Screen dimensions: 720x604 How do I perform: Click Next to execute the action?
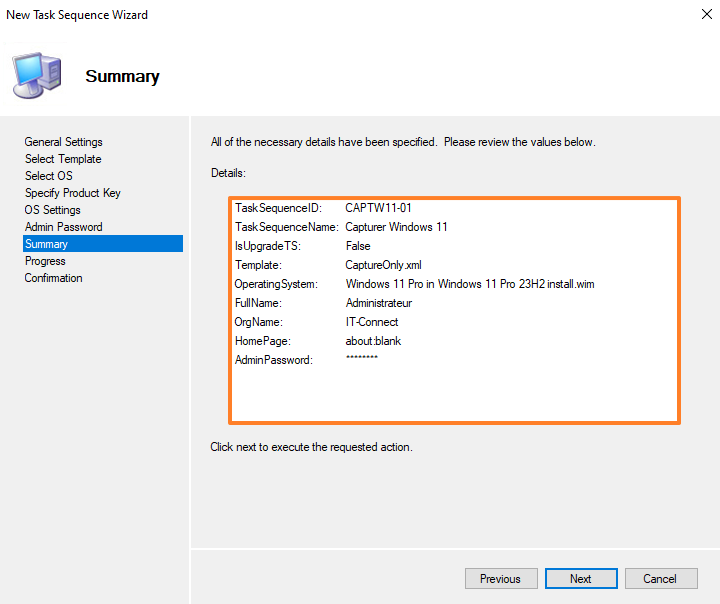581,579
